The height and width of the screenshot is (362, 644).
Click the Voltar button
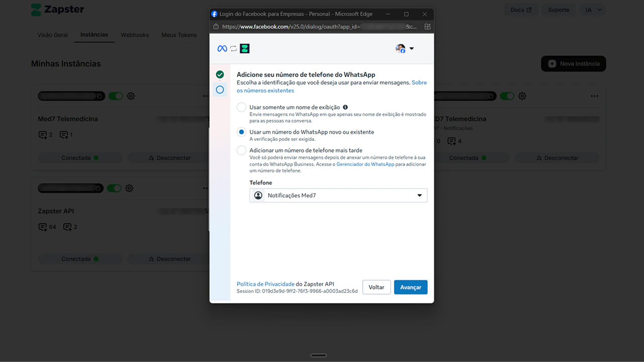(x=376, y=287)
